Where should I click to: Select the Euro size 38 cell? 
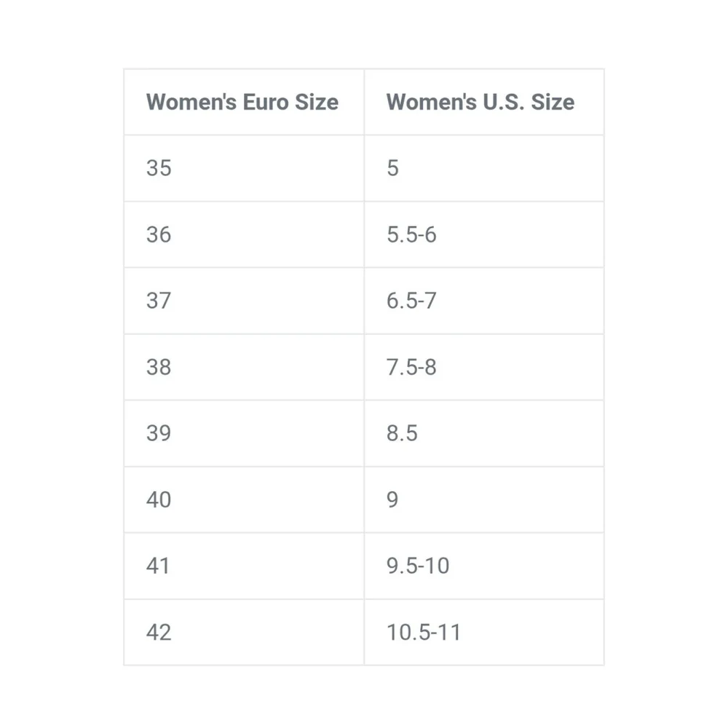(244, 367)
